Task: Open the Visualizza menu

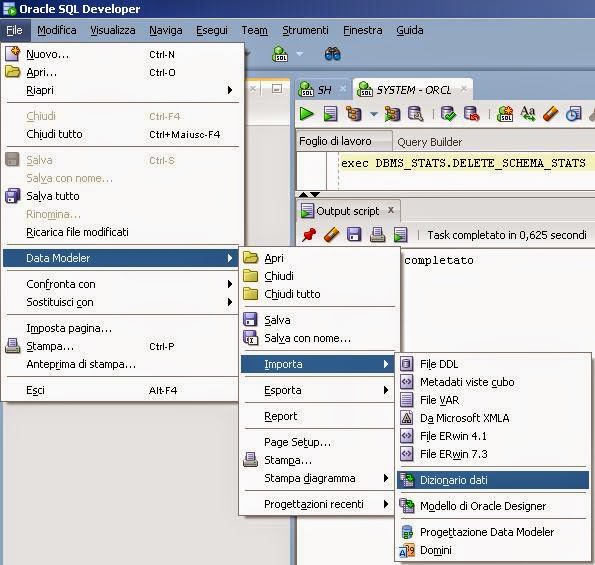Action: click(113, 30)
